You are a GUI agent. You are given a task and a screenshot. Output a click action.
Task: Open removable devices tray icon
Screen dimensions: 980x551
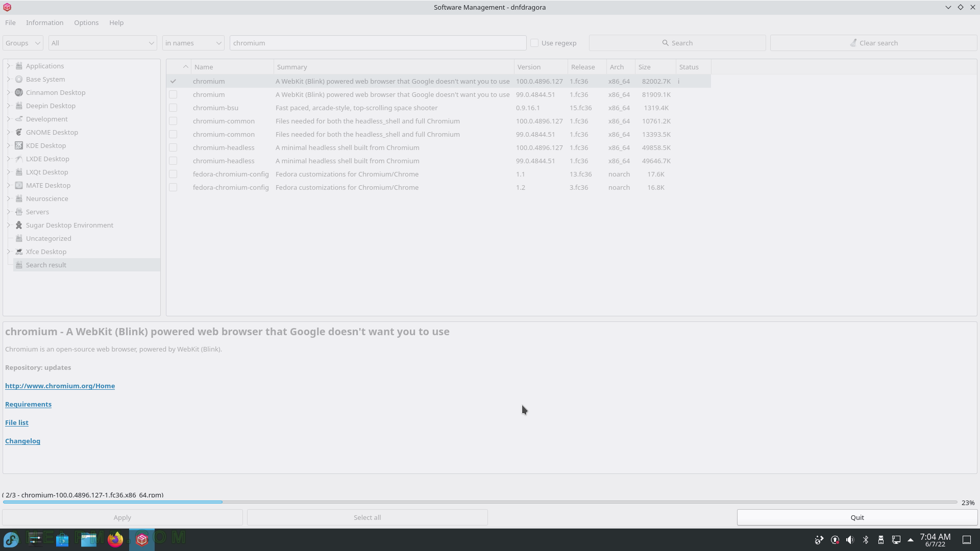click(x=880, y=540)
